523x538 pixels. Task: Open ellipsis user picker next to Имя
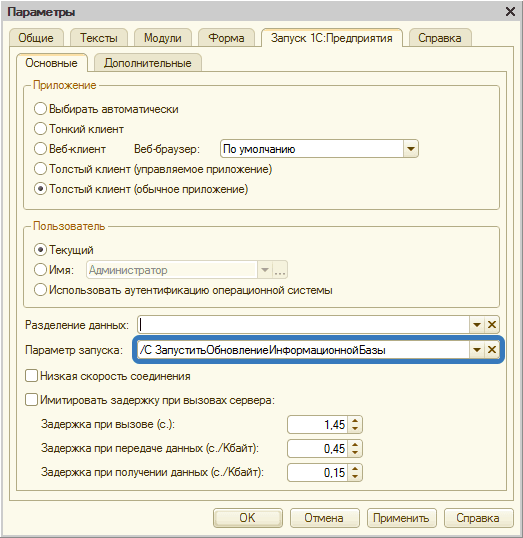pos(280,270)
